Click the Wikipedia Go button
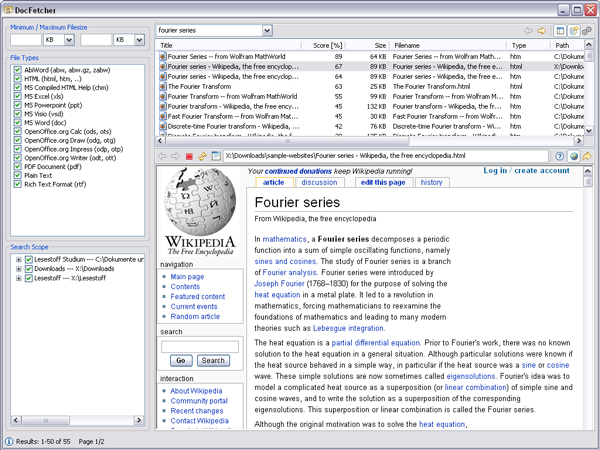Viewport: 600px width, 450px height. (x=181, y=360)
